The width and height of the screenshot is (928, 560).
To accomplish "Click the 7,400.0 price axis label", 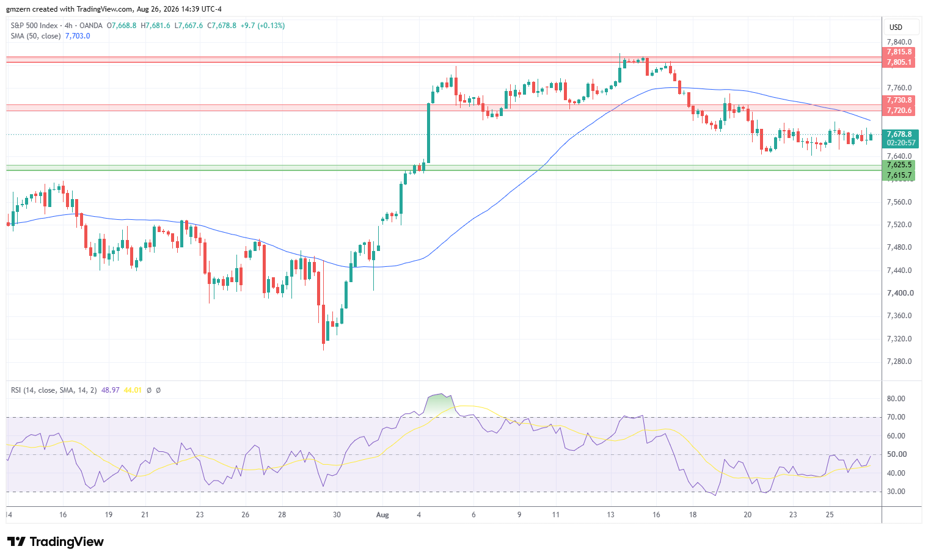I will [x=901, y=293].
